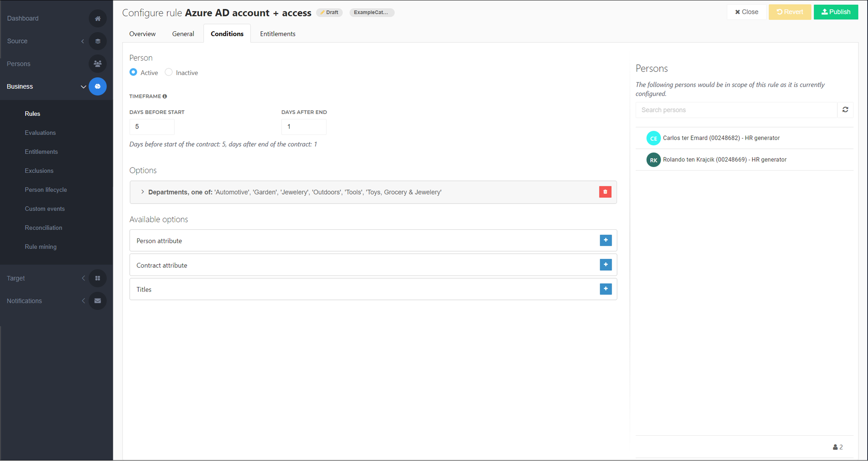Screen dimensions: 868x461
Task: Switch to the Entitlements tab
Action: [x=278, y=34]
